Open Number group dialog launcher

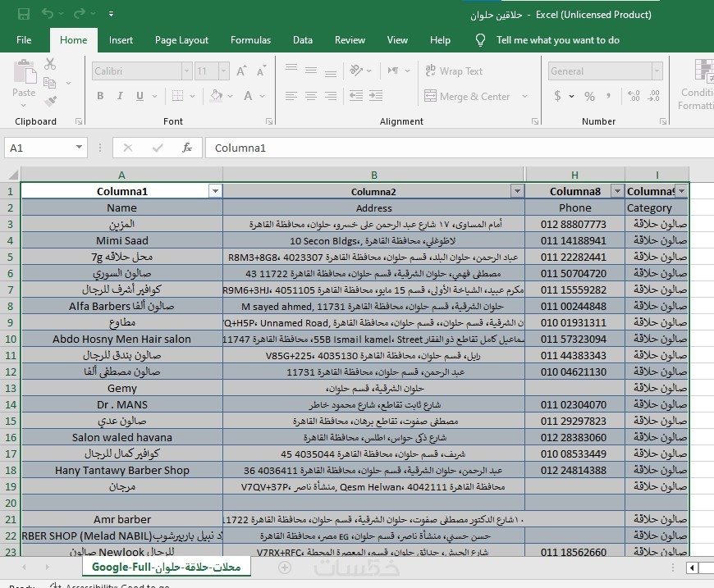tap(663, 121)
